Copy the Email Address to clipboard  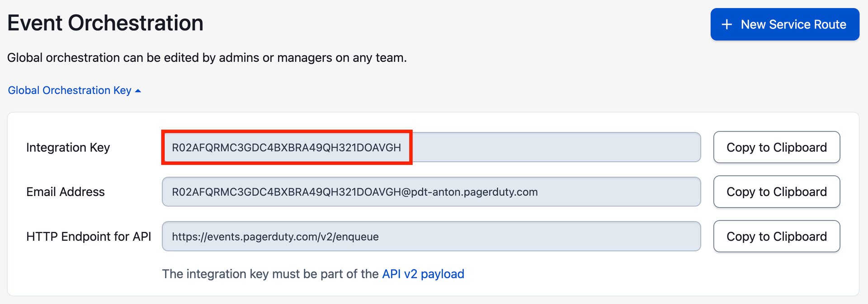pos(776,192)
